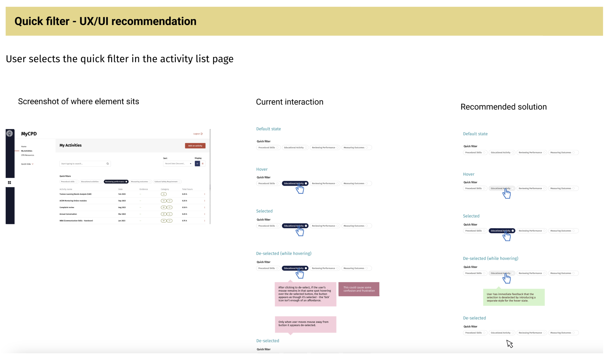Viewport: 607px width, 364px height.
Task: Open ACEM Mentoring Online modules activity
Action: 73,201
